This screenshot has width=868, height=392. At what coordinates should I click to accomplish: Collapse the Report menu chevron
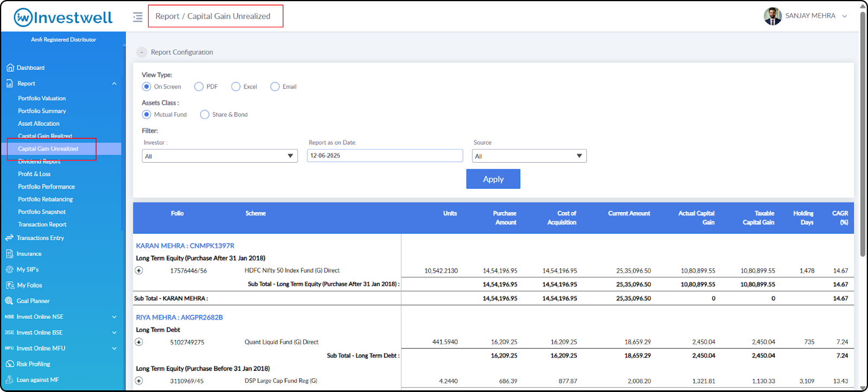click(x=114, y=83)
